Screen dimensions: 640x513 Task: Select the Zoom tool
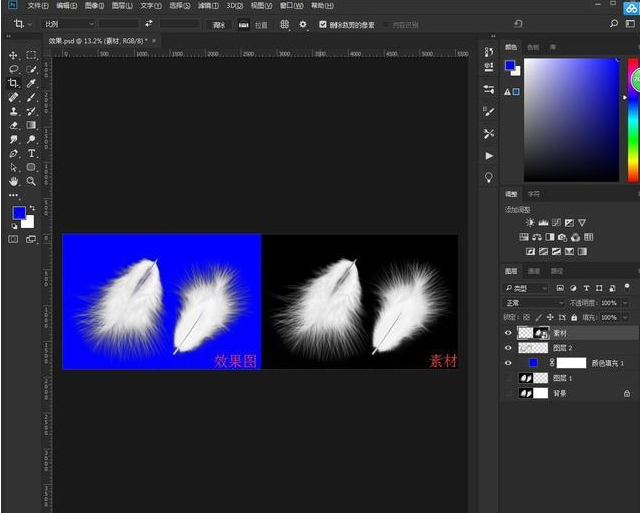click(x=32, y=182)
